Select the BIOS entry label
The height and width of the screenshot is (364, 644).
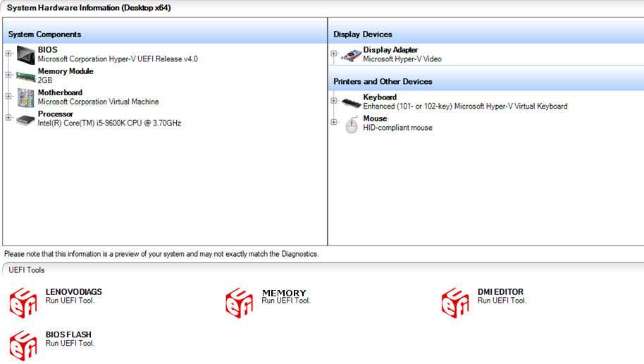click(48, 50)
